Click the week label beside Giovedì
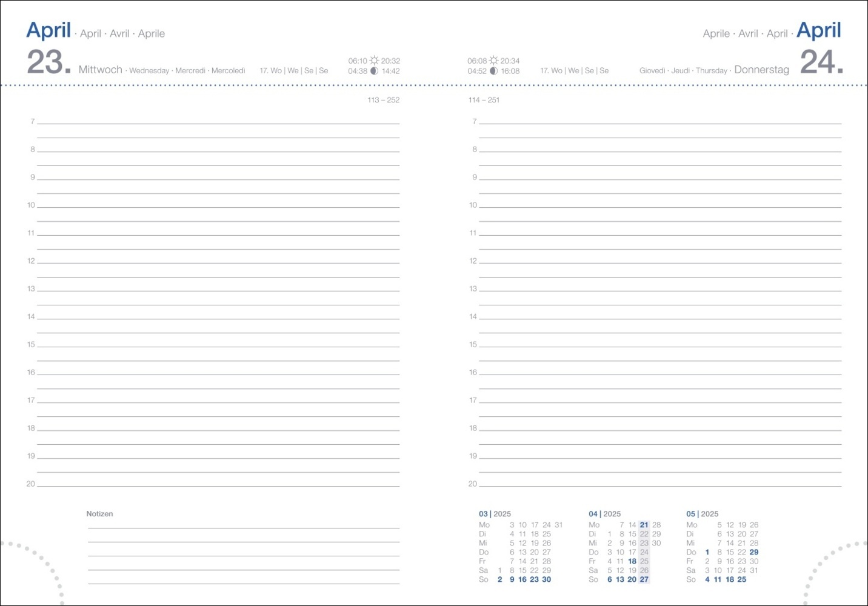 [575, 71]
